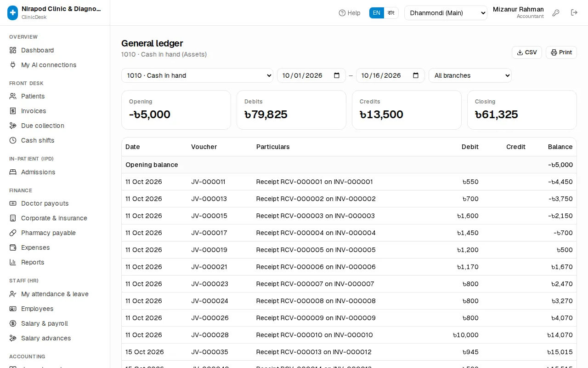Open the Dhanmondi (Main) branch dropdown
The width and height of the screenshot is (588, 368).
coord(446,13)
